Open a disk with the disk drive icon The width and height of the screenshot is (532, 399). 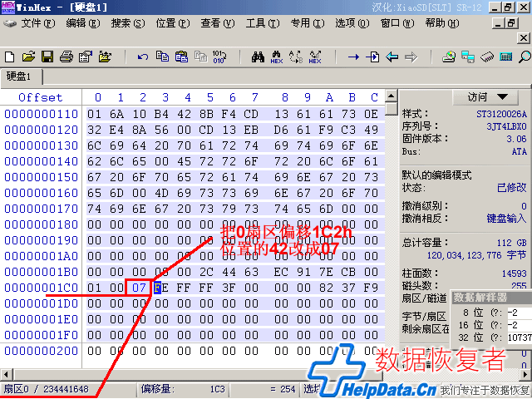click(449, 57)
